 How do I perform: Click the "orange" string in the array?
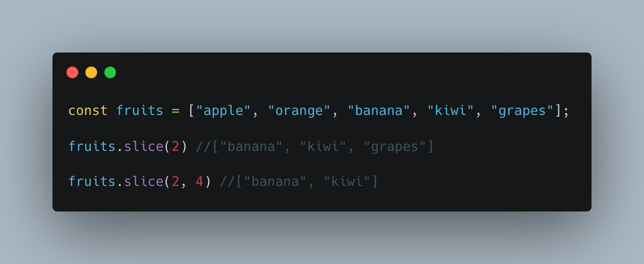point(299,111)
